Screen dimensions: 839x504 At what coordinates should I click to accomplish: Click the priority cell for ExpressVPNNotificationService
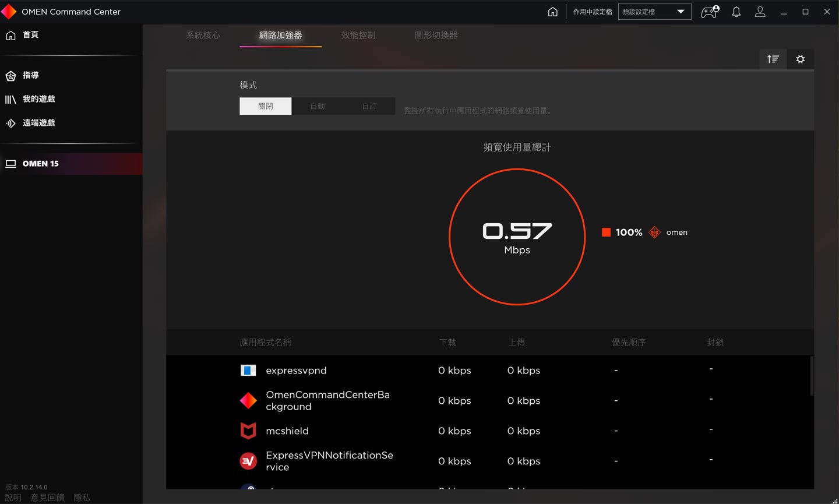[x=616, y=461]
